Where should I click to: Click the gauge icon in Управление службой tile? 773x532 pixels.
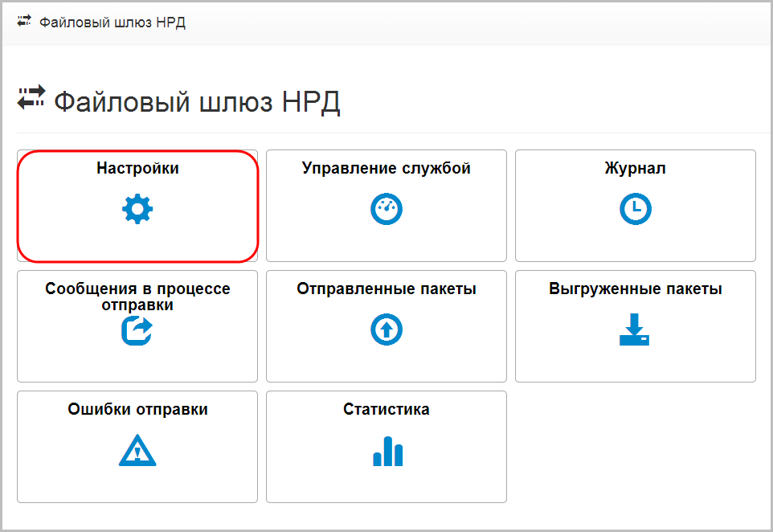(x=386, y=209)
